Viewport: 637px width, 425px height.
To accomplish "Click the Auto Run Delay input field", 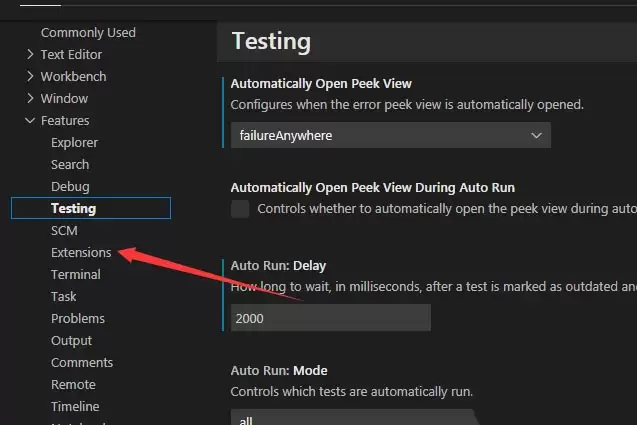I will tap(330, 317).
